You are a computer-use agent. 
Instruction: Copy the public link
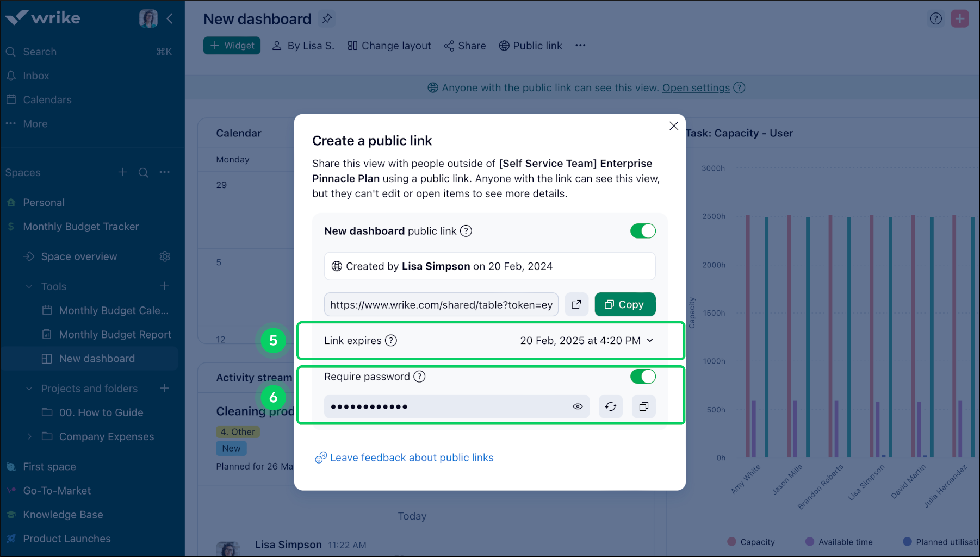(x=624, y=304)
